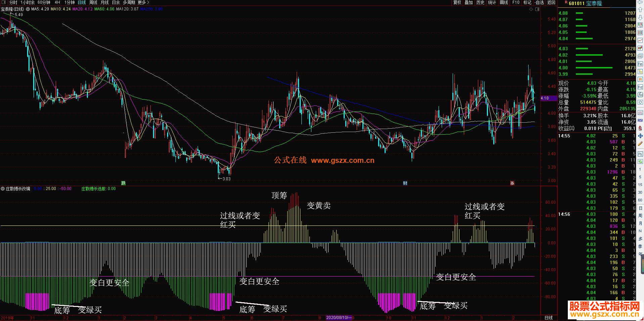Click the red R badge beside 601011
Screen dimensions: 644x321
(x=566, y=3)
